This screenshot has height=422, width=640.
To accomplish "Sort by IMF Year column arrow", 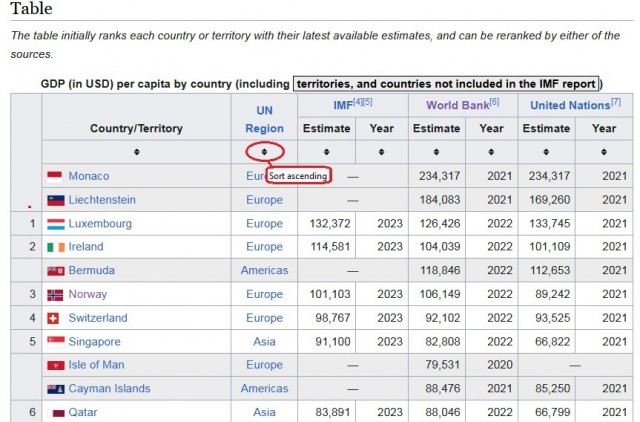I will pyautogui.click(x=381, y=152).
